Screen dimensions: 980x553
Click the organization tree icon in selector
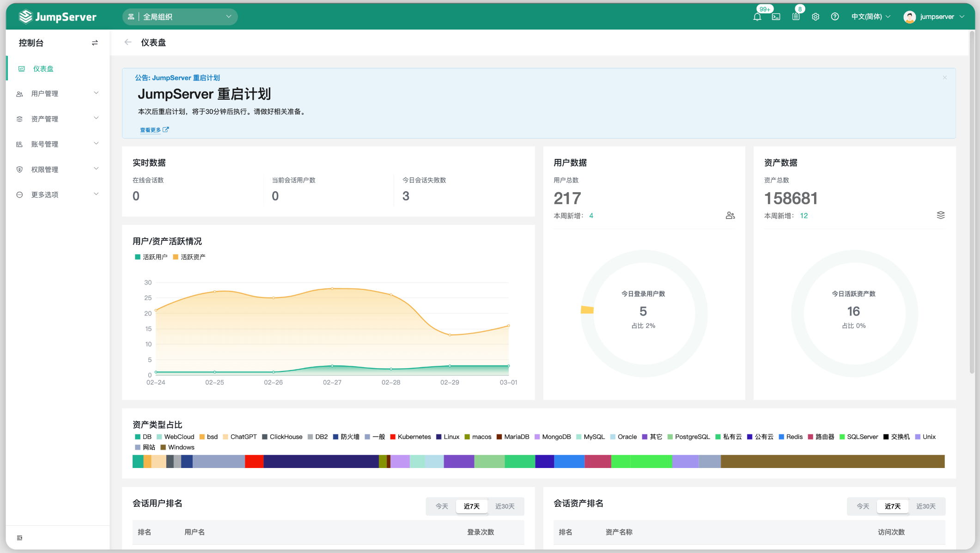(x=131, y=17)
